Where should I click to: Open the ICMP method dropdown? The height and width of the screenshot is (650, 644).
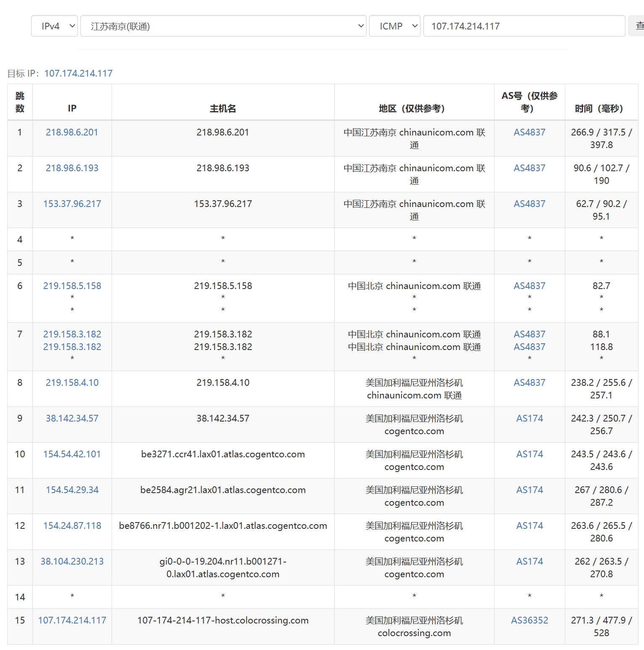click(394, 26)
